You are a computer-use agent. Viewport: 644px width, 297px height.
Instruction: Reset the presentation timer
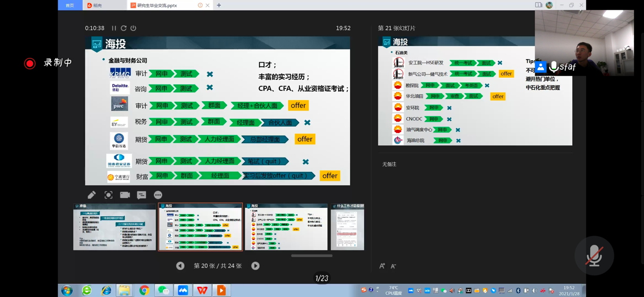(124, 28)
